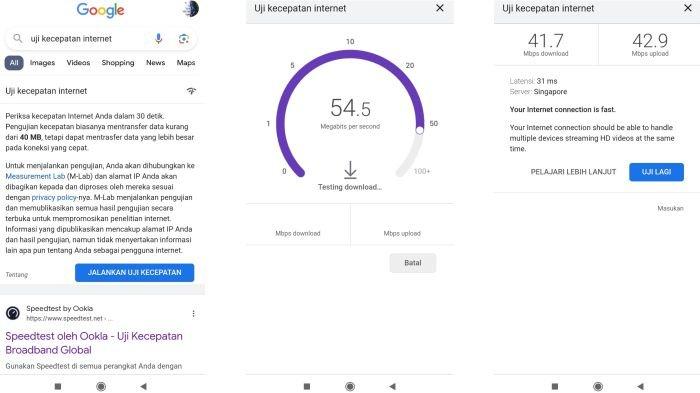
Task: Click the JALANKAN UJI KECEPATAN button
Action: point(134,272)
